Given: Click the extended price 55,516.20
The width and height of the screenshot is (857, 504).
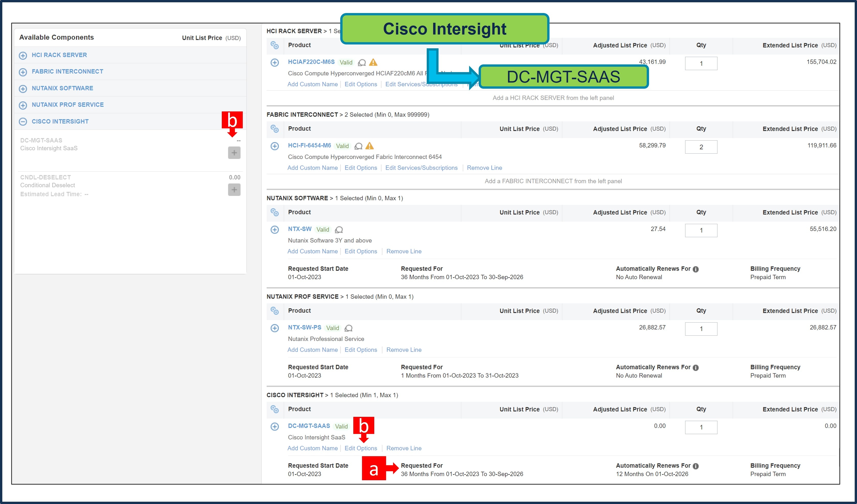Looking at the screenshot, I should (823, 229).
